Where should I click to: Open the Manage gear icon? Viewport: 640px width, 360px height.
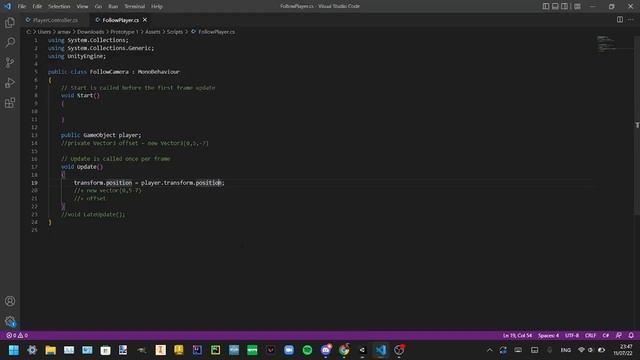click(10, 321)
